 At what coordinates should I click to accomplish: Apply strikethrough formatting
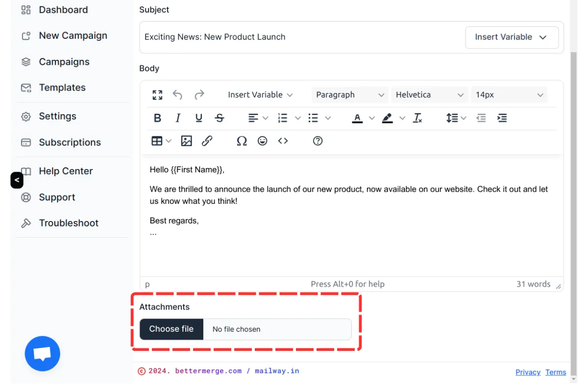click(x=219, y=118)
